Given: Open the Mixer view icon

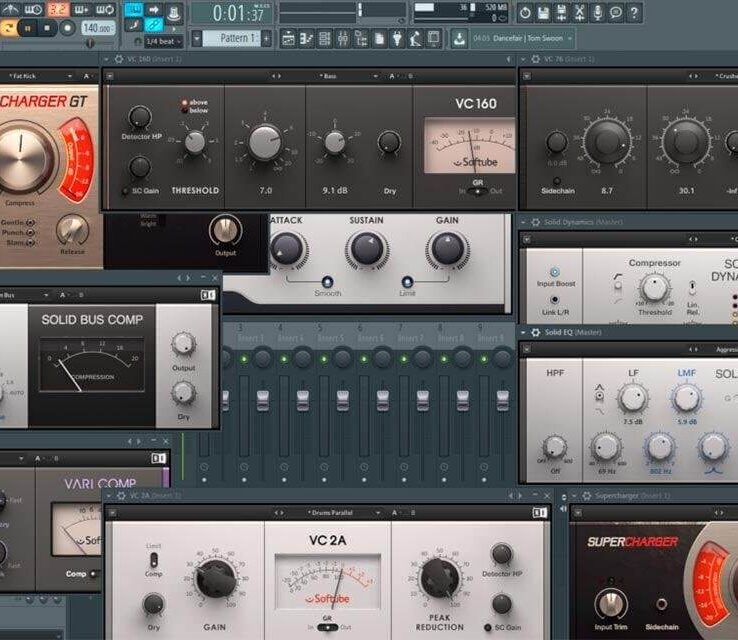Looking at the screenshot, I should (343, 39).
